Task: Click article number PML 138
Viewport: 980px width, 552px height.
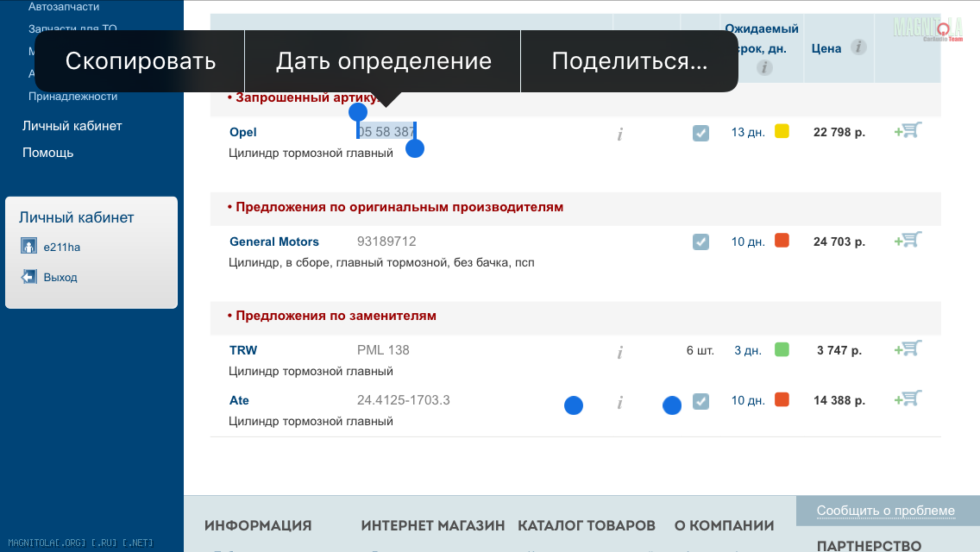Action: click(383, 350)
